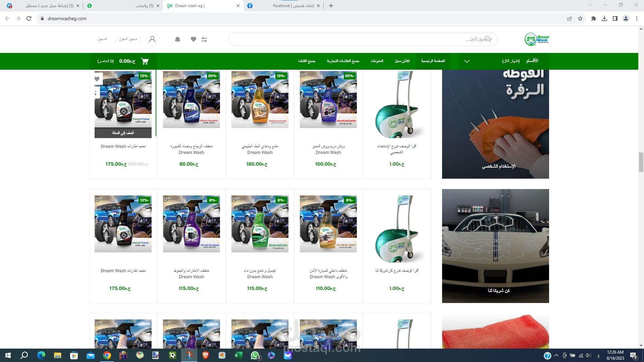Switch to the واتساب browser tab

[x=122, y=6]
